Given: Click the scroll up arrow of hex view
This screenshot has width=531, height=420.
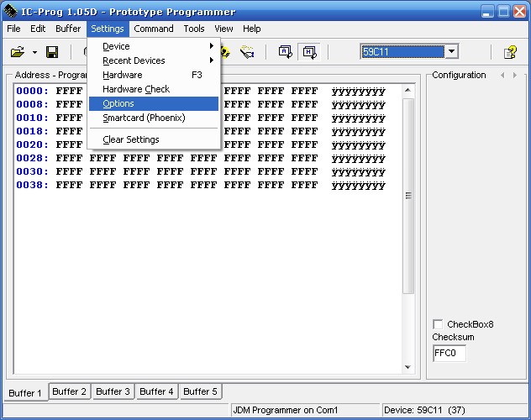Looking at the screenshot, I should [x=407, y=91].
